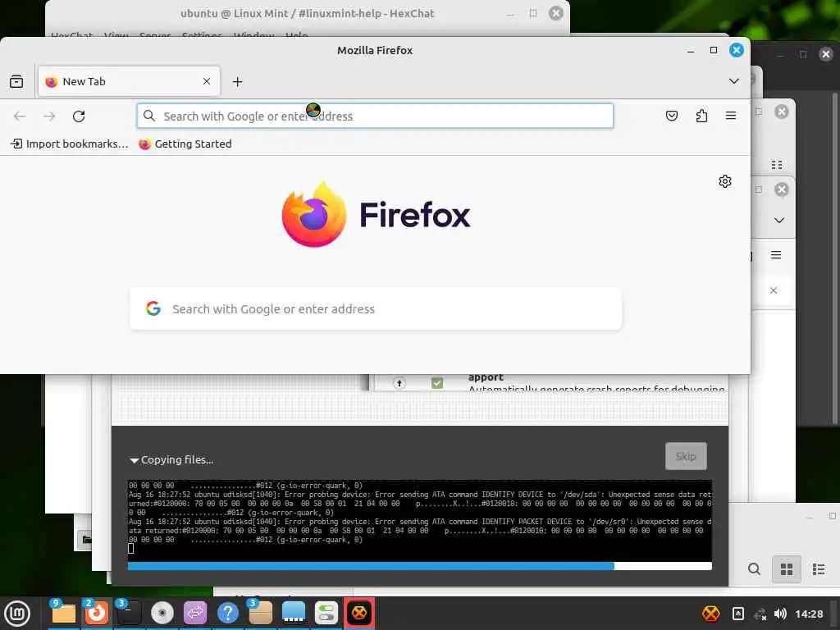This screenshot has height=630, width=840.
Task: Click the magnifier icon in address bar
Action: tap(149, 116)
